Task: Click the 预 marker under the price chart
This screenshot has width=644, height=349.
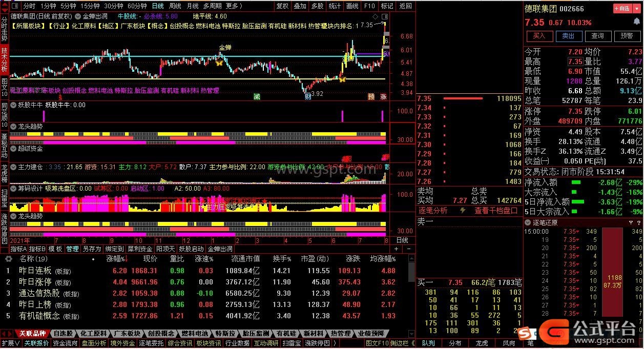Action: click(371, 97)
